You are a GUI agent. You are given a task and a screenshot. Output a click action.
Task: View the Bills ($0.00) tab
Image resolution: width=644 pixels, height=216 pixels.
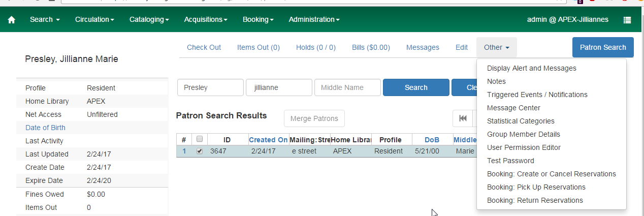tap(371, 47)
